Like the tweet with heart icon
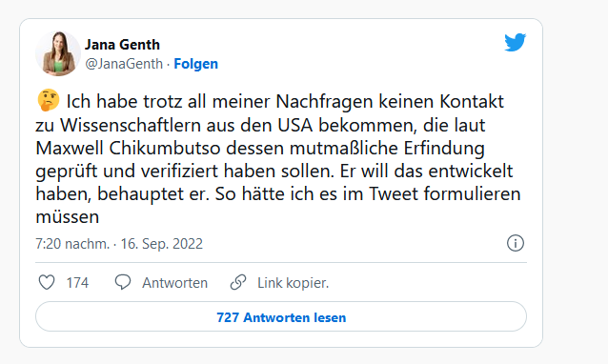This screenshot has width=608, height=364. [47, 282]
